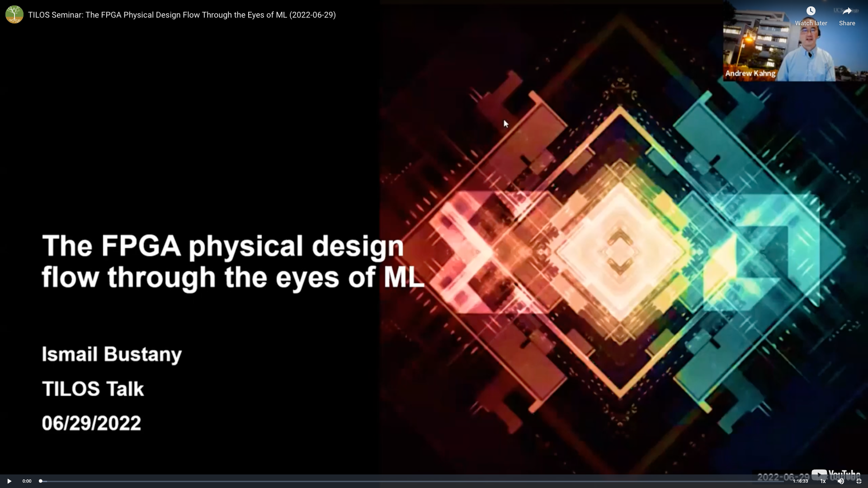The width and height of the screenshot is (868, 488).
Task: Open the Share arrow icon
Action: coord(847,11)
